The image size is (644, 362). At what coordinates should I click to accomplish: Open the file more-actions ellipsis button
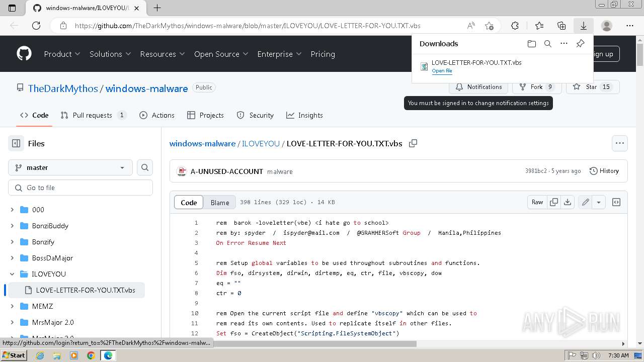click(x=620, y=143)
